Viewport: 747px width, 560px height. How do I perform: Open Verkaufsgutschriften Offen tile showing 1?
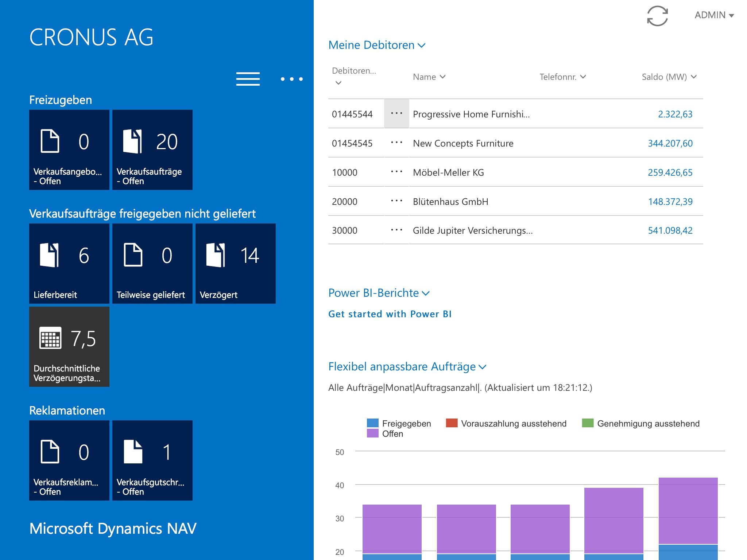coord(152,460)
